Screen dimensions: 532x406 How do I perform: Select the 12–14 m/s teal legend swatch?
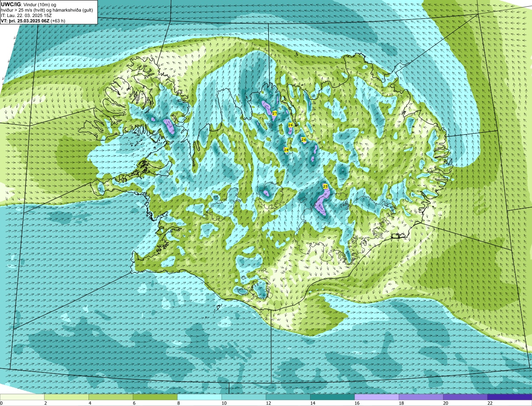click(x=288, y=397)
